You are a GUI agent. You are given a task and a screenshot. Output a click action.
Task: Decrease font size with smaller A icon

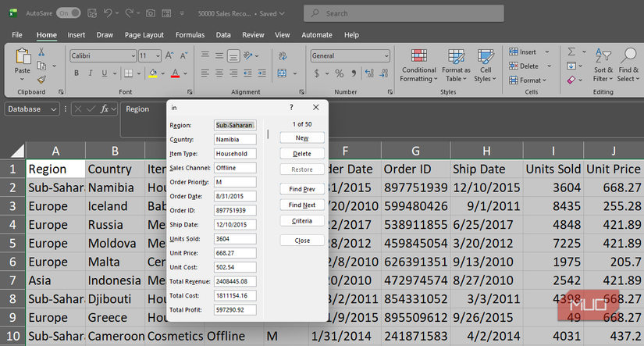point(184,55)
